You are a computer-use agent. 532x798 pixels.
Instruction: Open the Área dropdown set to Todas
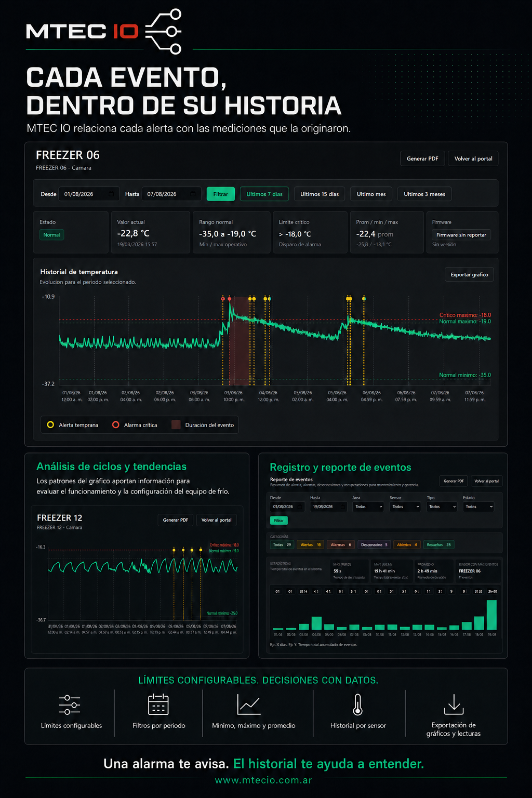[368, 507]
